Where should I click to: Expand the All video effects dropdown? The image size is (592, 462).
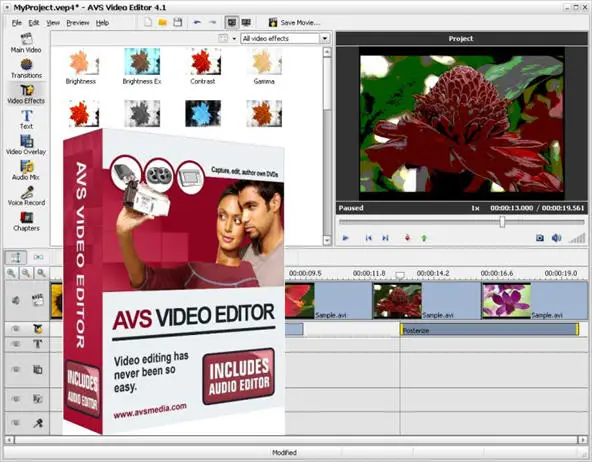[x=325, y=38]
